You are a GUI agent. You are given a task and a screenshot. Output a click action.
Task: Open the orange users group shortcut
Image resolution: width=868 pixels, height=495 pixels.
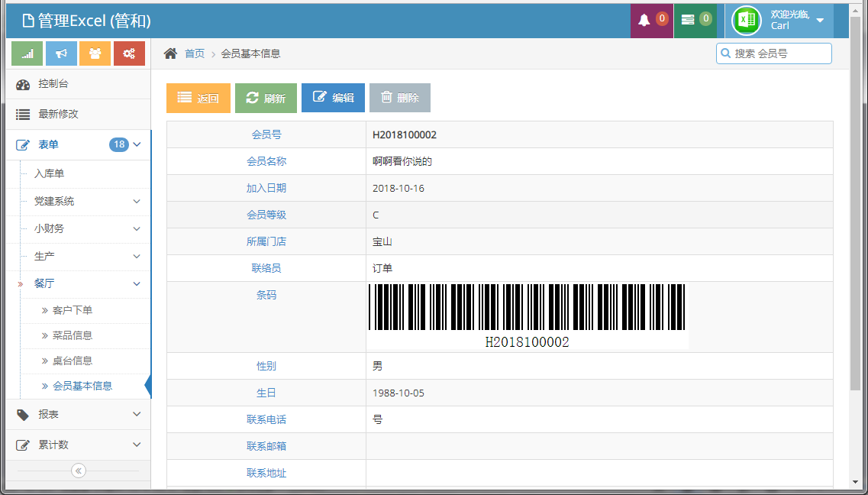coord(95,53)
